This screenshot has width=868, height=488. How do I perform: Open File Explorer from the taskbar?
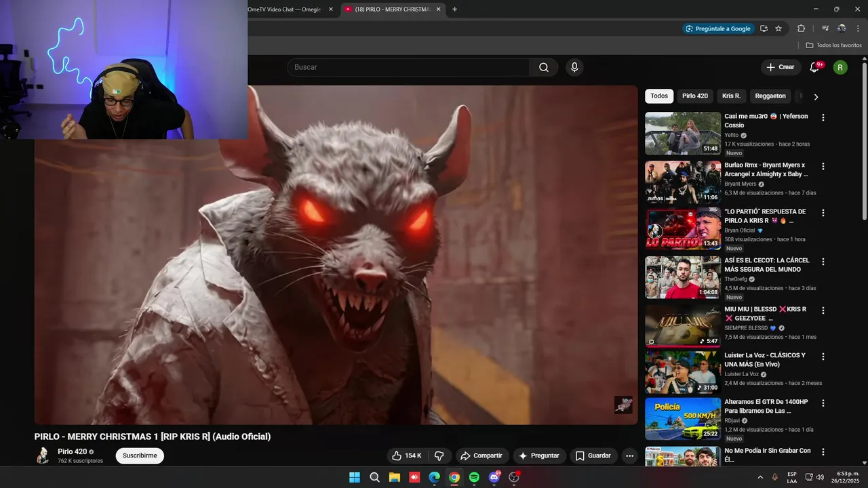tap(394, 477)
